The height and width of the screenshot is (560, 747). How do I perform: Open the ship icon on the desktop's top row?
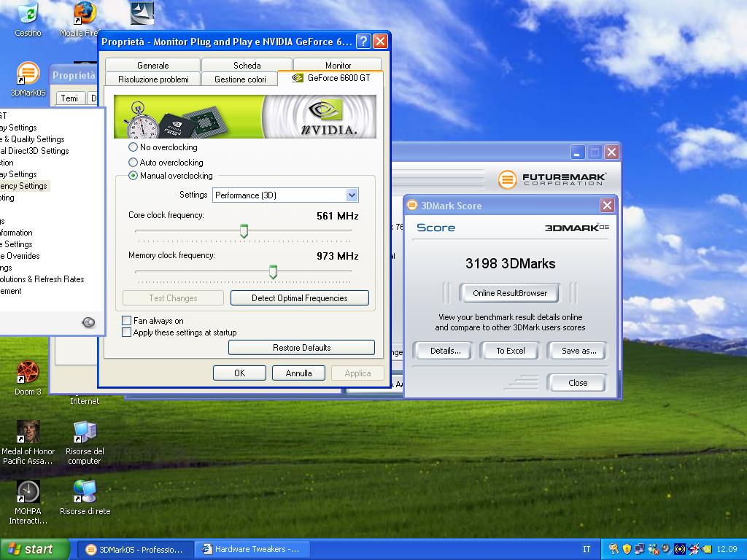(x=142, y=13)
